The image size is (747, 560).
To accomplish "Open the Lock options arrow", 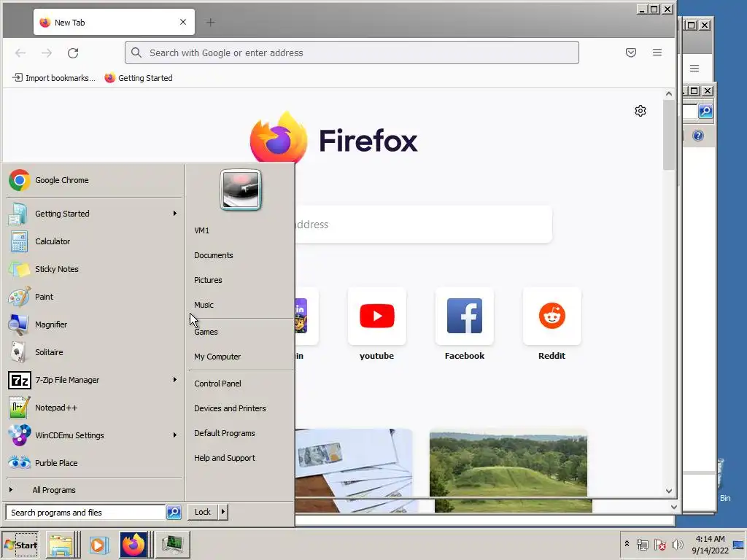I will point(223,512).
